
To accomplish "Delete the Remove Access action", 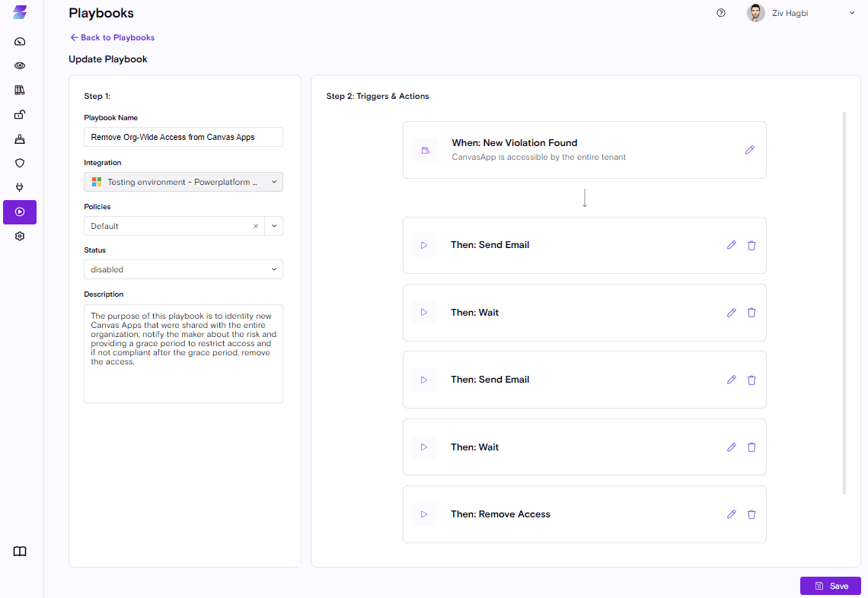I will [x=752, y=514].
